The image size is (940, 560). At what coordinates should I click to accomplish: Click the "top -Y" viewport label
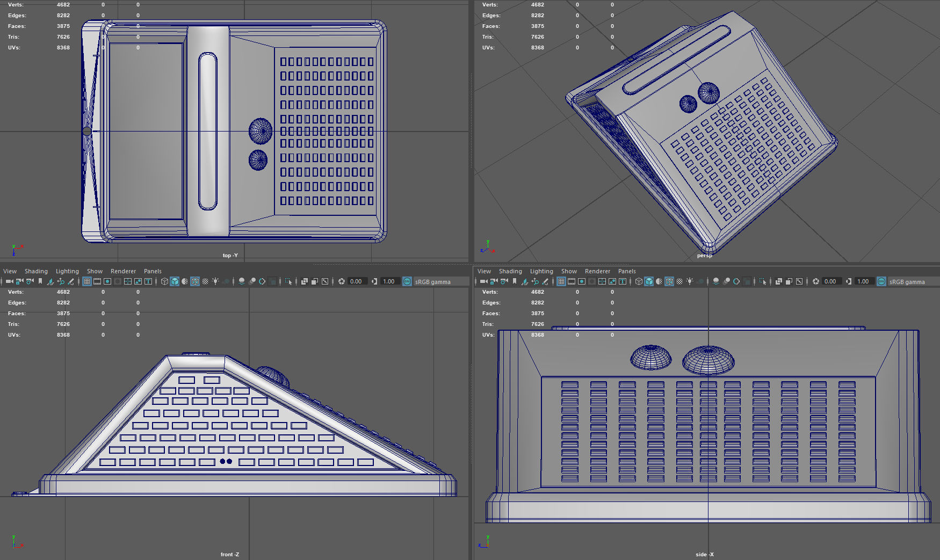point(230,256)
